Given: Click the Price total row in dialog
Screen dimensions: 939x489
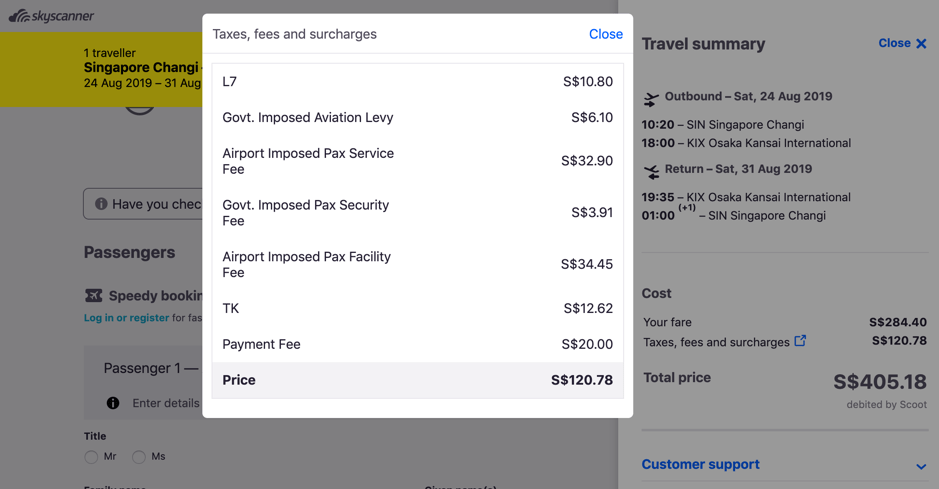Looking at the screenshot, I should click(417, 380).
